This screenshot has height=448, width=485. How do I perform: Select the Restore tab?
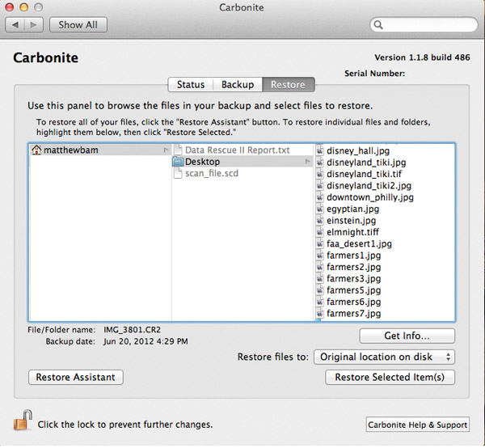pos(289,84)
